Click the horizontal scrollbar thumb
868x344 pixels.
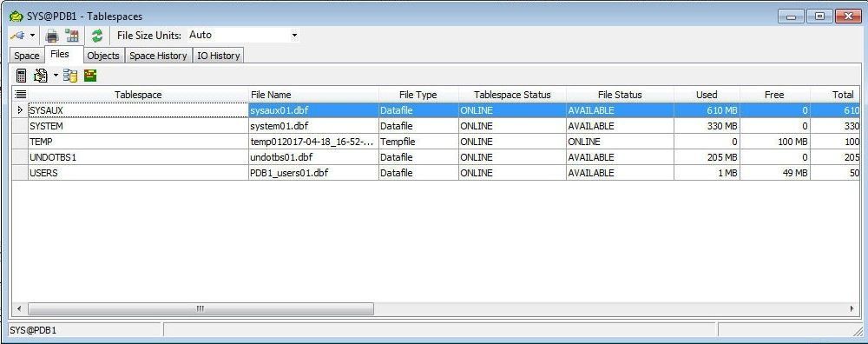[x=201, y=308]
